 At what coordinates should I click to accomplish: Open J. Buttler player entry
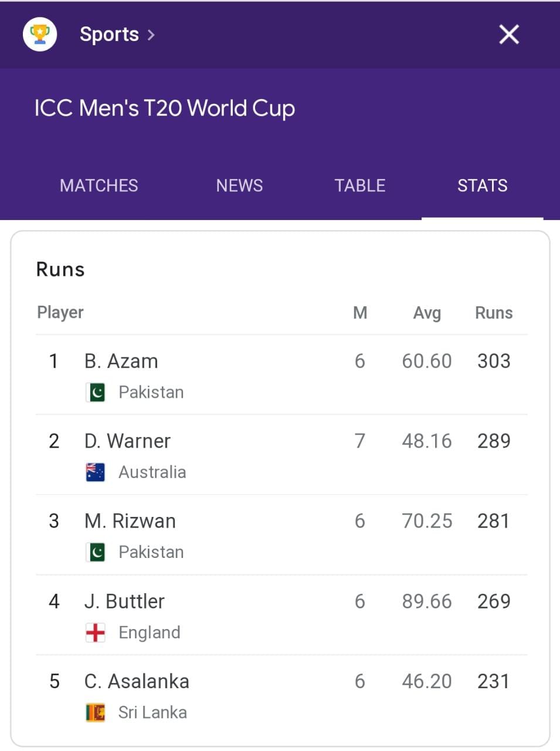point(124,601)
